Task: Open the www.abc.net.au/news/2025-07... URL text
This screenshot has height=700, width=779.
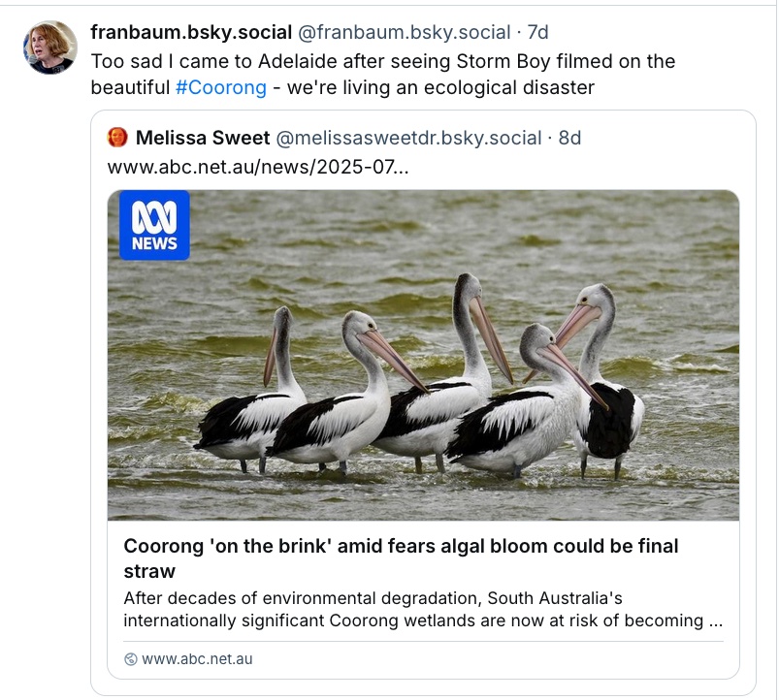Action: click(258, 166)
